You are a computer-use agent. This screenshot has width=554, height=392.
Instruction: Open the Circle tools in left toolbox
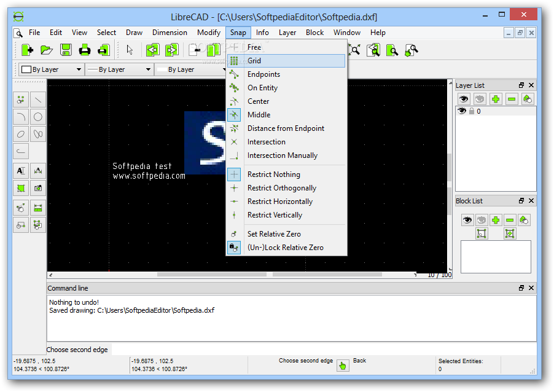38,117
